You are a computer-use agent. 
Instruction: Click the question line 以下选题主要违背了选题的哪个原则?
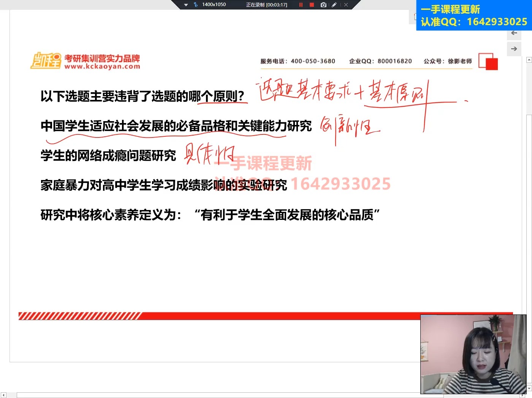[142, 96]
